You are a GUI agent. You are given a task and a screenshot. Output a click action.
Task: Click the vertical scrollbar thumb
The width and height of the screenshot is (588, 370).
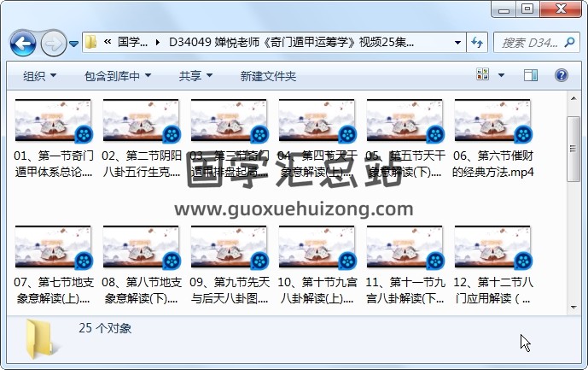click(573, 149)
